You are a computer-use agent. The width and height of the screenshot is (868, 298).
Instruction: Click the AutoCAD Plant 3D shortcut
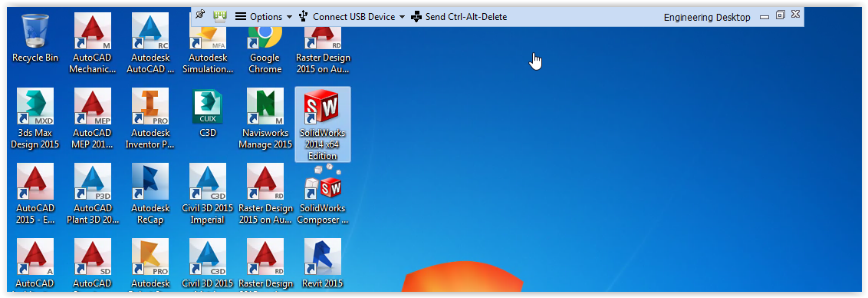[x=93, y=194]
